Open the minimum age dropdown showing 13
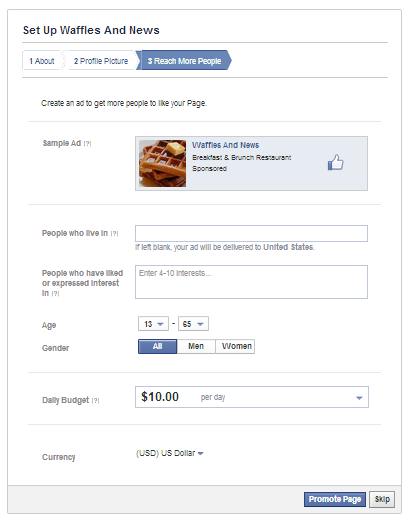This screenshot has width=408, height=518. [153, 324]
